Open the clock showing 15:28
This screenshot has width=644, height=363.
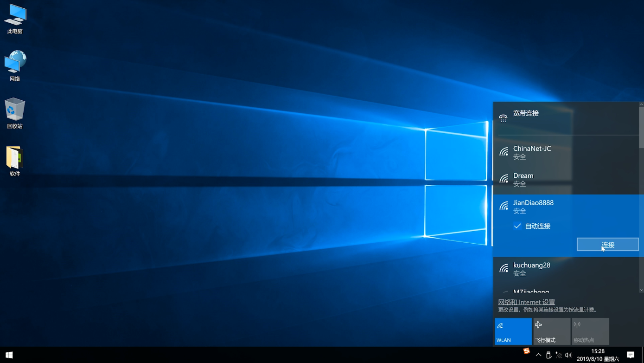point(598,355)
